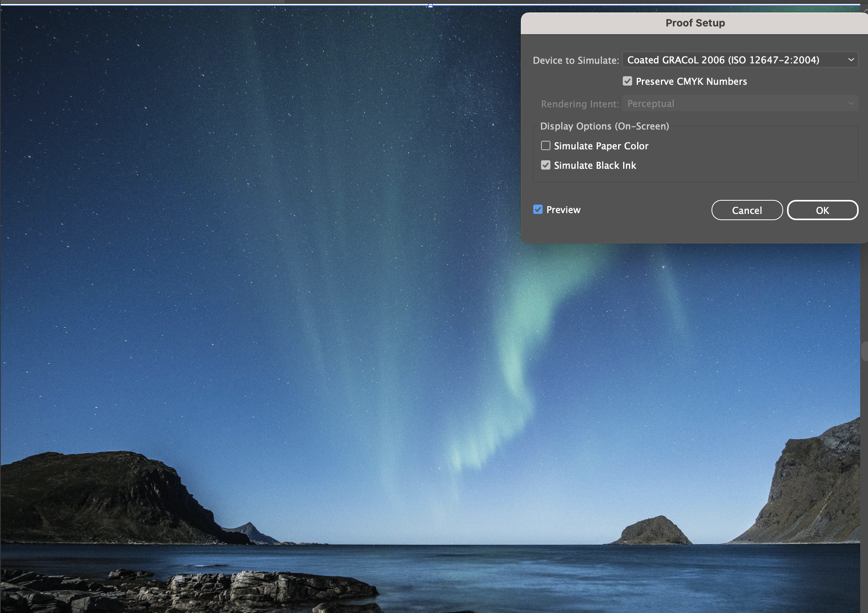Uncheck Simulate Black Ink
Screen dimensions: 868x613
click(546, 165)
